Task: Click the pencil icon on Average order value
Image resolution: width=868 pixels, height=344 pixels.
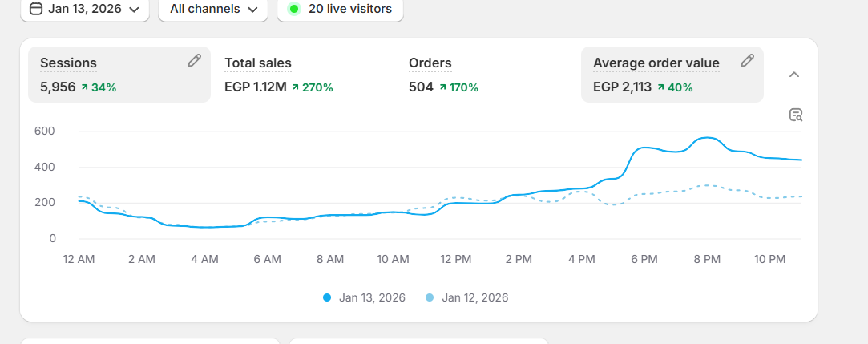Action: click(x=747, y=60)
